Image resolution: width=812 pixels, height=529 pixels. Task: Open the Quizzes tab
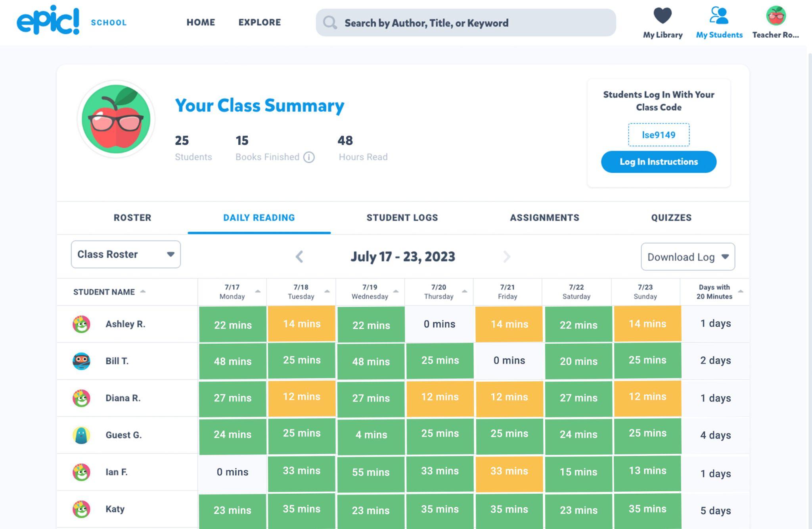(671, 218)
